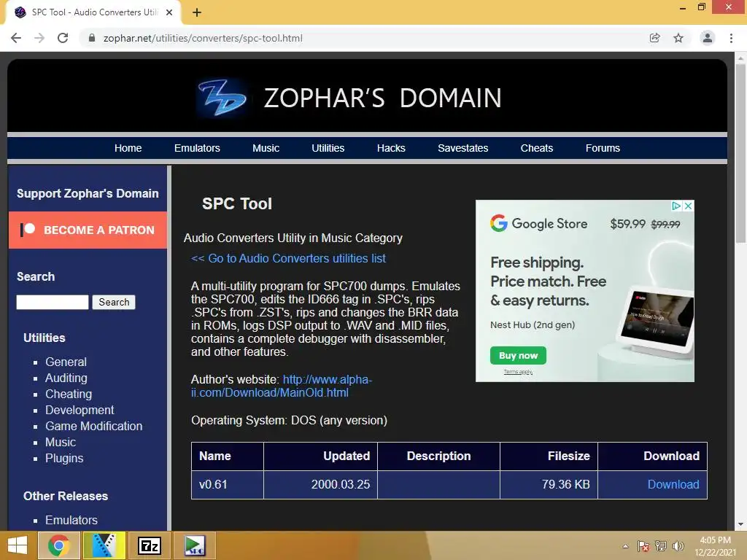
Task: Click the ad info triangle icon
Action: click(676, 206)
